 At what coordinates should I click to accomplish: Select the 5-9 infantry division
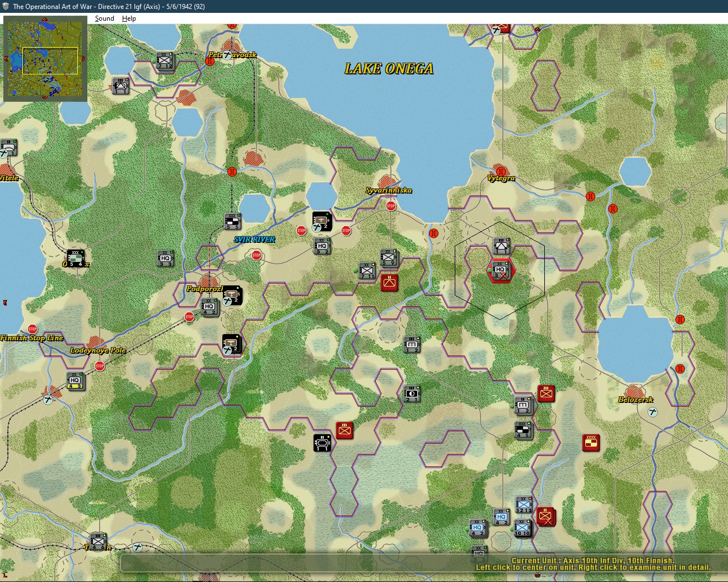(389, 258)
